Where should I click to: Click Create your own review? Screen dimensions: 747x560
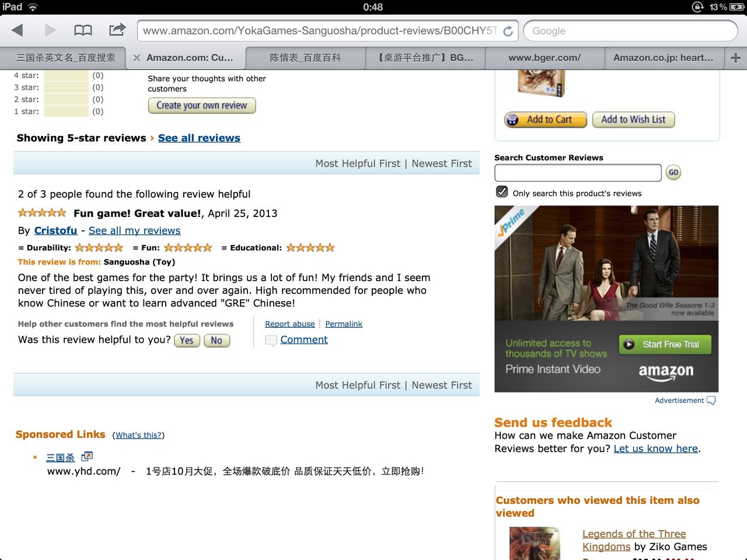coord(202,106)
